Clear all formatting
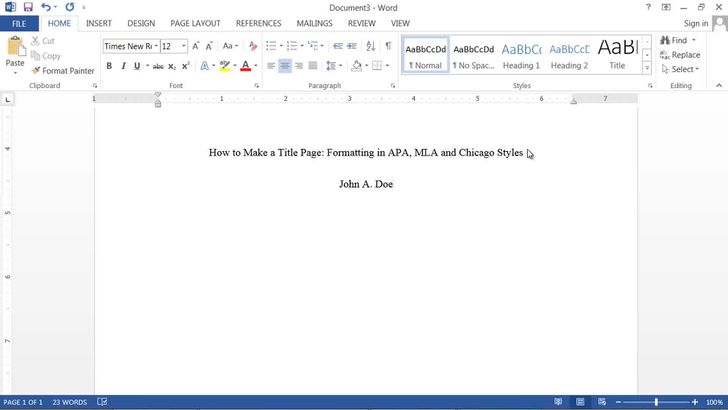Screen dimensions: 728x410 coord(253,46)
